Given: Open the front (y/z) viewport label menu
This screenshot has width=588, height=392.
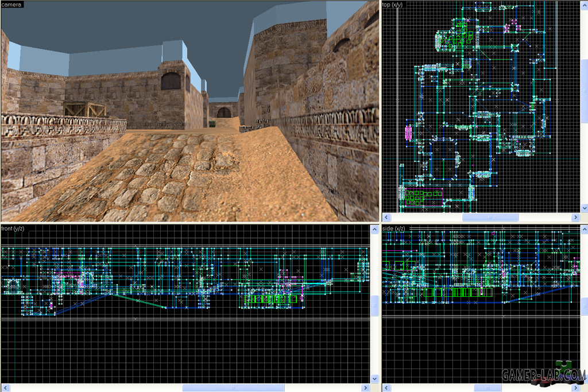Looking at the screenshot, I should (13, 228).
